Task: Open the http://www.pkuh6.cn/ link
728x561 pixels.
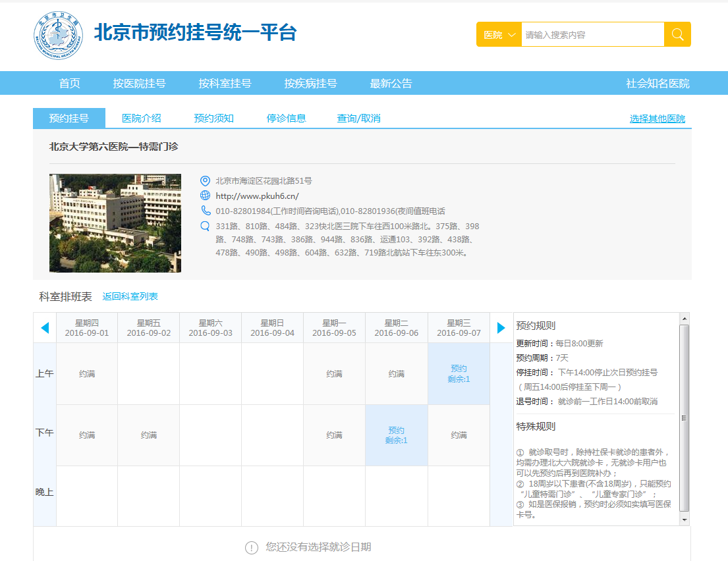Action: [257, 196]
